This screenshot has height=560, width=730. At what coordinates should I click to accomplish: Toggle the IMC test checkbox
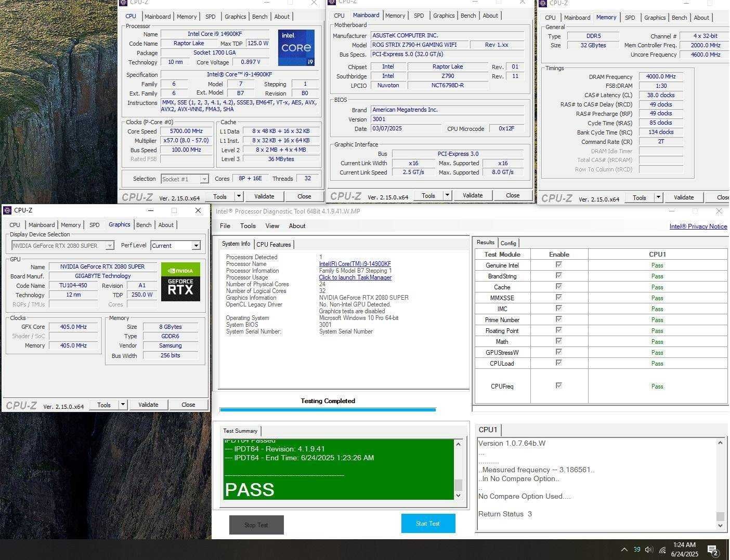(559, 309)
